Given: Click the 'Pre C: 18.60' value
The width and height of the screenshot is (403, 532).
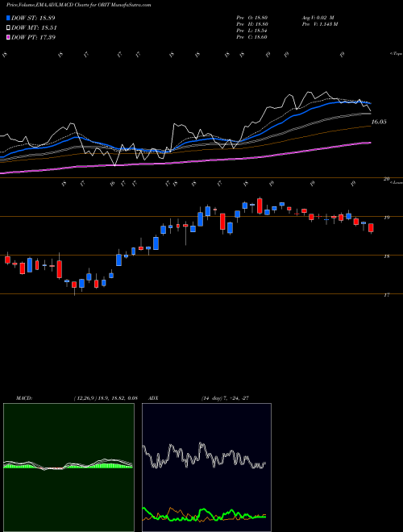Looking at the screenshot, I should coord(251,37).
